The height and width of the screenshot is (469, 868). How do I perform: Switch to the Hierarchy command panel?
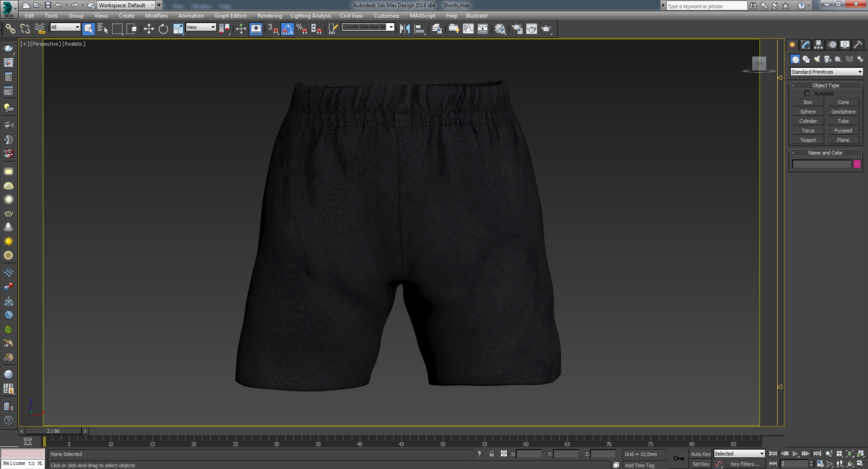point(818,44)
